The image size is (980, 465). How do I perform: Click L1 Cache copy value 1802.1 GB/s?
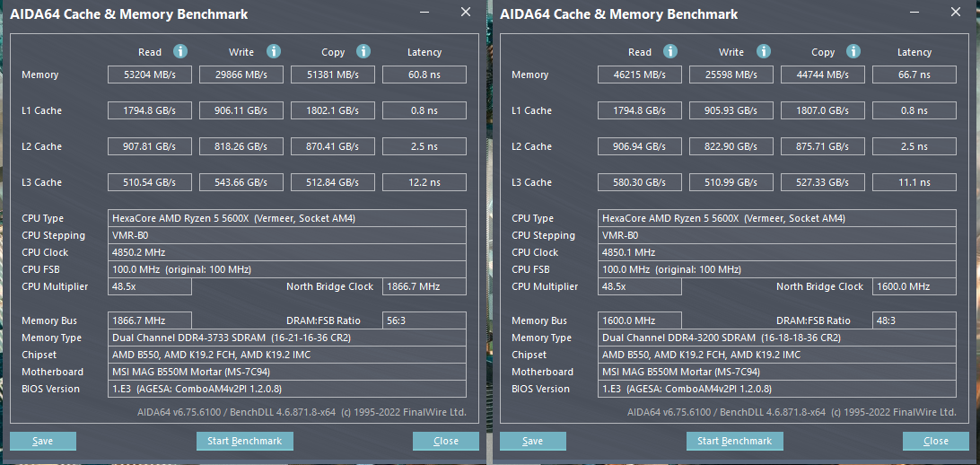(332, 110)
